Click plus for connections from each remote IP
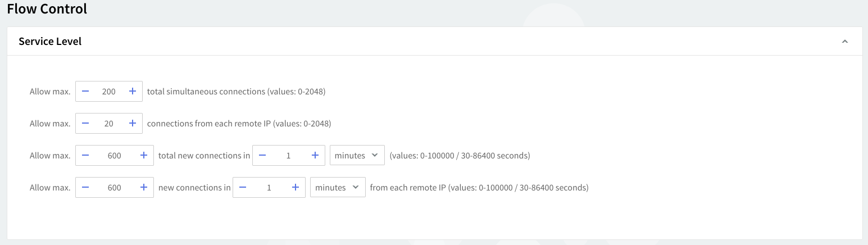868x245 pixels. (133, 123)
